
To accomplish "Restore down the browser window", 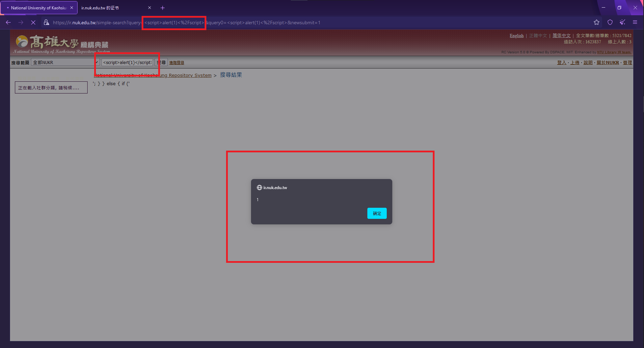I will (x=619, y=8).
